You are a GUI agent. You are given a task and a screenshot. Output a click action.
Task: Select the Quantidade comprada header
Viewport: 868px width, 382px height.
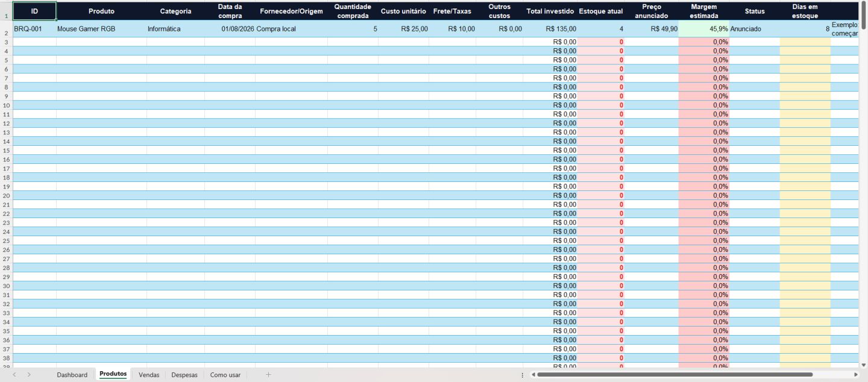(x=353, y=11)
